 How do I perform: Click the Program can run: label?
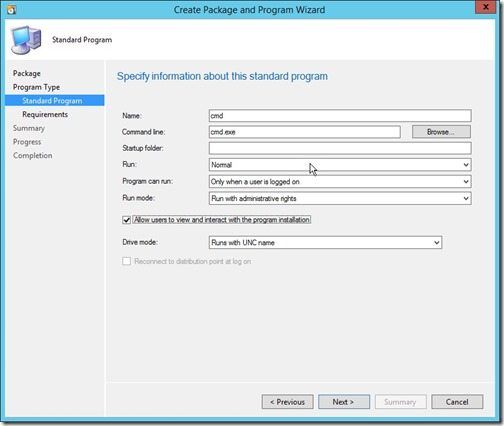(147, 181)
